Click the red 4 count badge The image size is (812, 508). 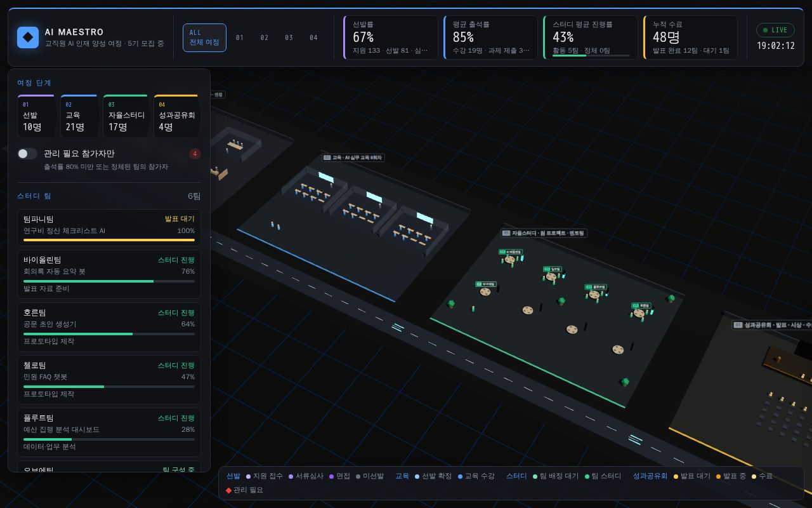[195, 154]
